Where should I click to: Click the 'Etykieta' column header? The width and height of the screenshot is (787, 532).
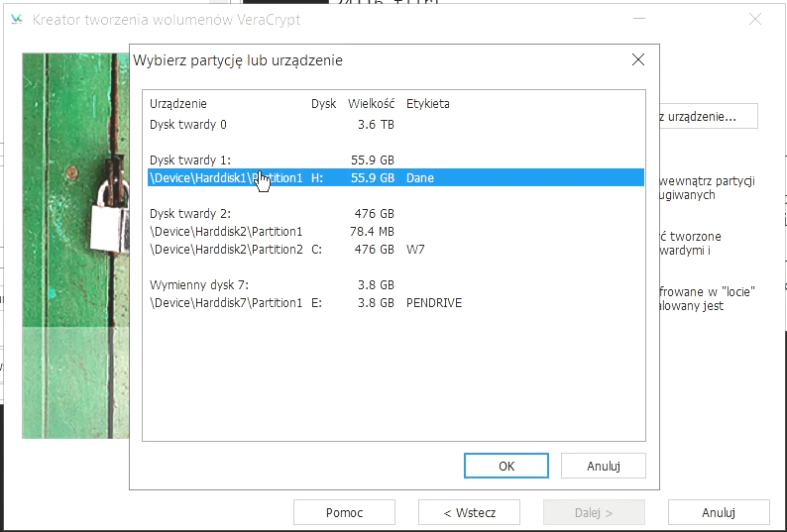click(427, 104)
